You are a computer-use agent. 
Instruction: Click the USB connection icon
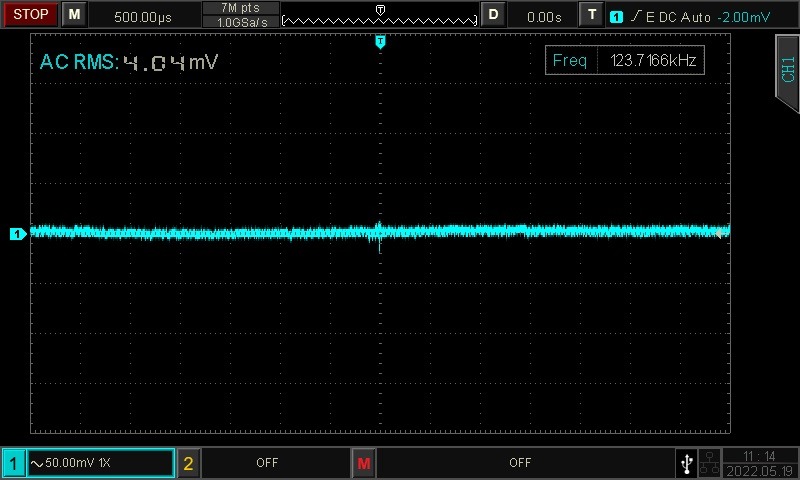(687, 463)
